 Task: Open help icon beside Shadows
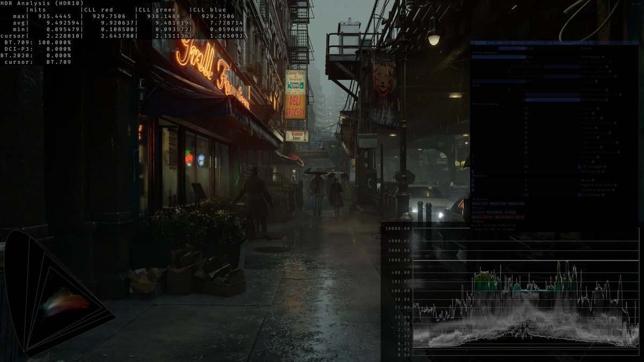596,128
